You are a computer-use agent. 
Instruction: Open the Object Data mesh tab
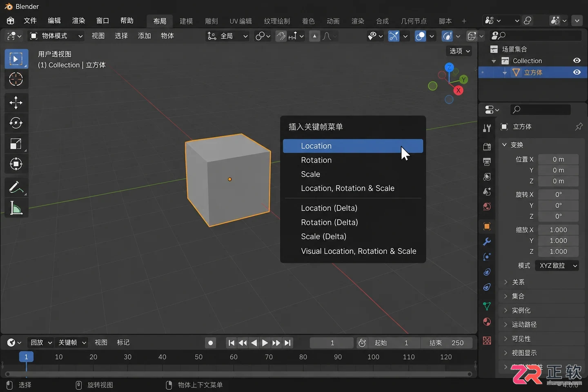(487, 306)
